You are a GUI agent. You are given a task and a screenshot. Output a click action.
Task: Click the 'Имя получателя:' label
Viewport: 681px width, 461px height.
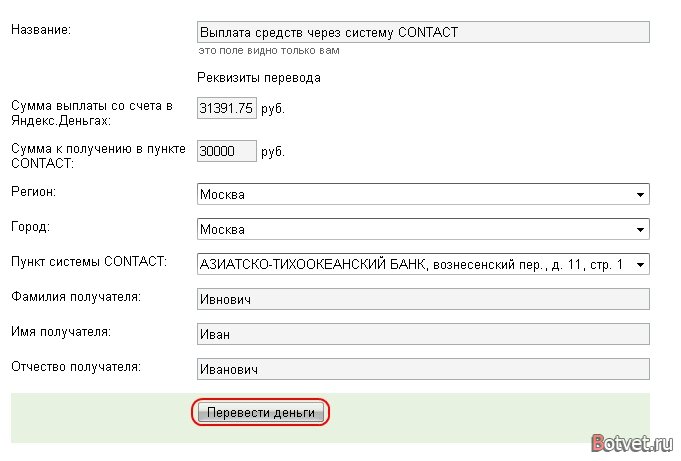(61, 332)
